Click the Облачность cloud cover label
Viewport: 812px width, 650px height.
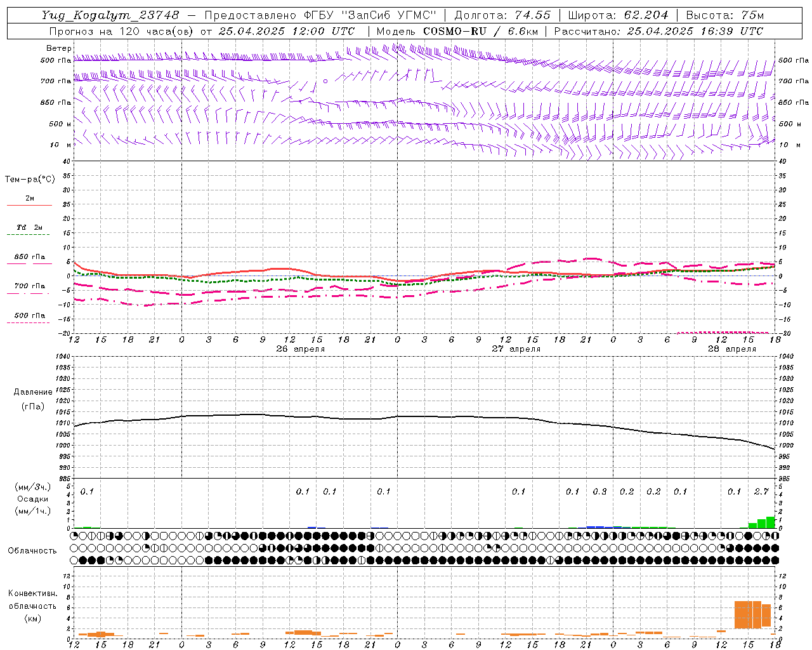32,551
